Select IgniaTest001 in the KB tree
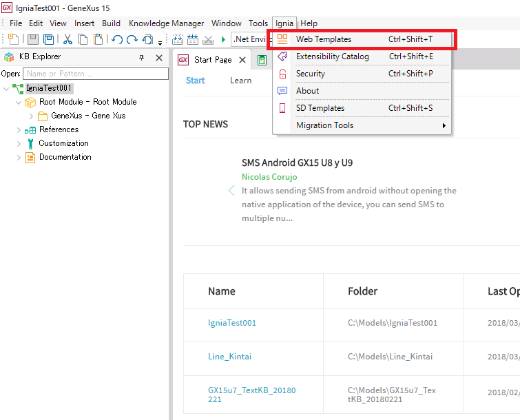 point(49,88)
